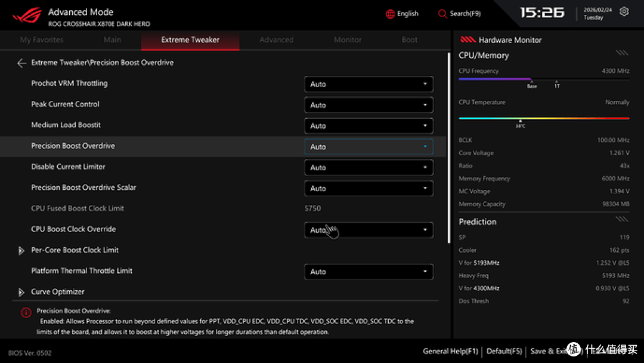Click the Search magnifier icon
The height and width of the screenshot is (363, 644).
(442, 14)
